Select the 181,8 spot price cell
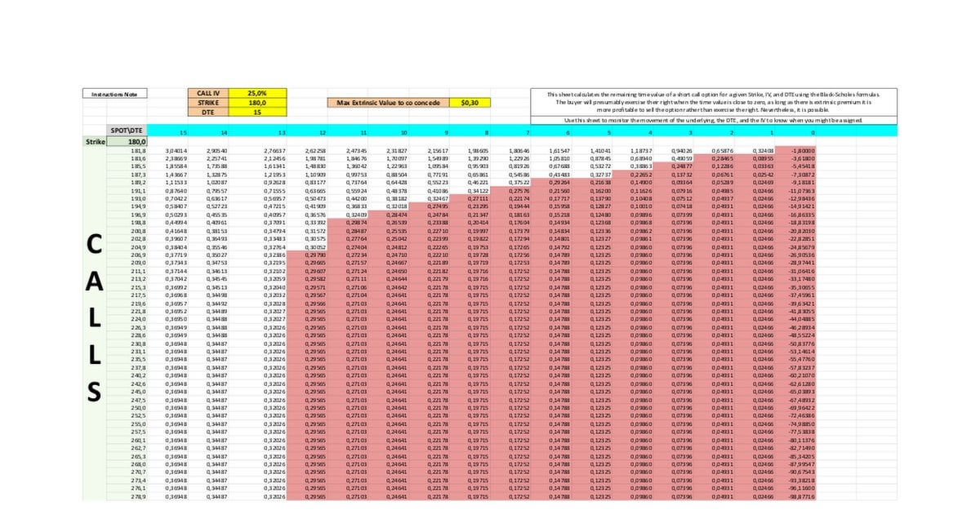This screenshot has width=980, height=514. [137, 151]
